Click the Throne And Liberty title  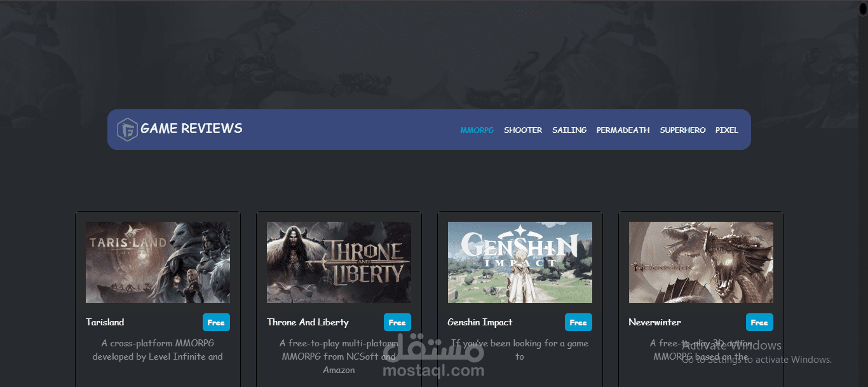308,322
